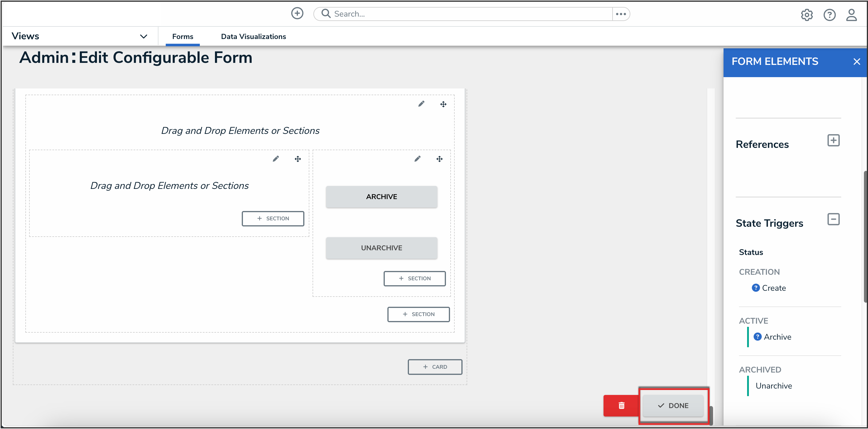Click the plus circle create icon
The image size is (868, 429).
coord(297,13)
